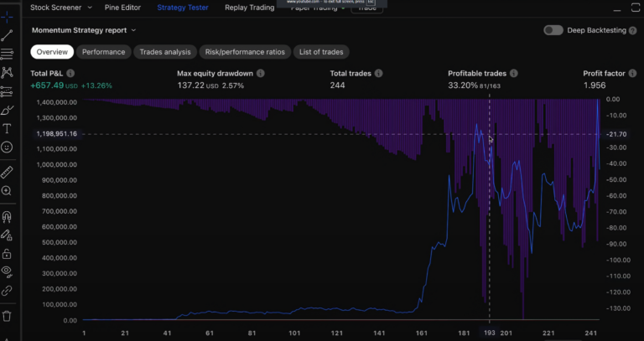The image size is (644, 341).
Task: Click the trash remove objects icon
Action: coord(7,316)
